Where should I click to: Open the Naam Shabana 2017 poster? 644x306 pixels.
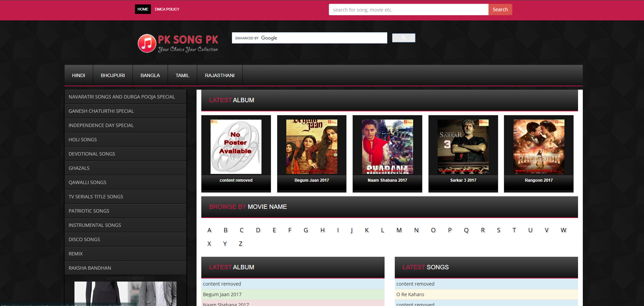click(387, 147)
